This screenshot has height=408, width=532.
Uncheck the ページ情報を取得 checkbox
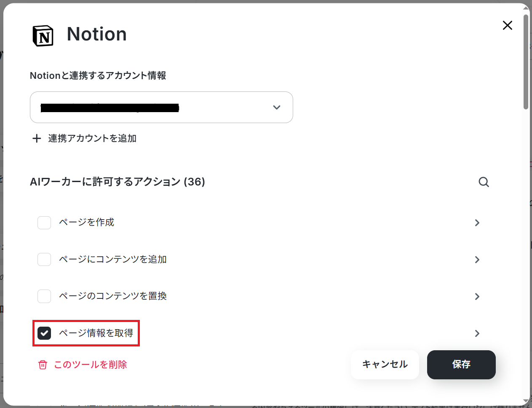click(44, 333)
